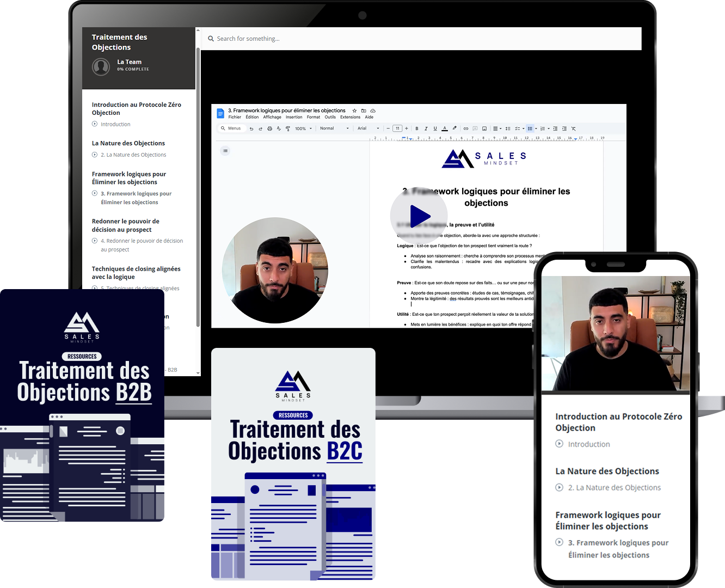Open the highlight color pen tool
Viewport: 725px width, 588px height.
(x=454, y=128)
